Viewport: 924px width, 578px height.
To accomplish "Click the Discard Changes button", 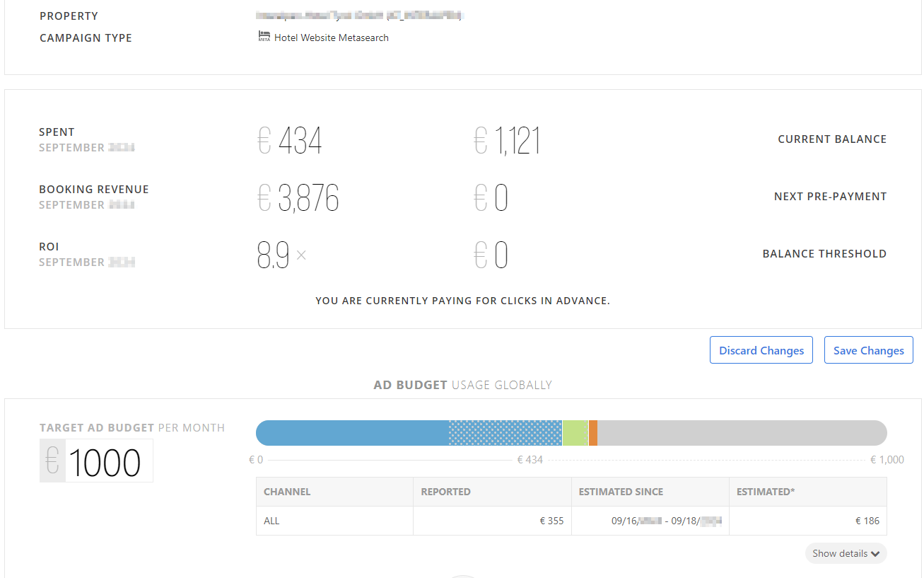I will coord(761,350).
